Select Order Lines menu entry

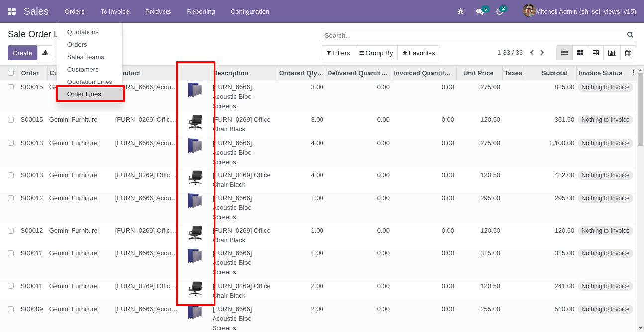pyautogui.click(x=90, y=94)
